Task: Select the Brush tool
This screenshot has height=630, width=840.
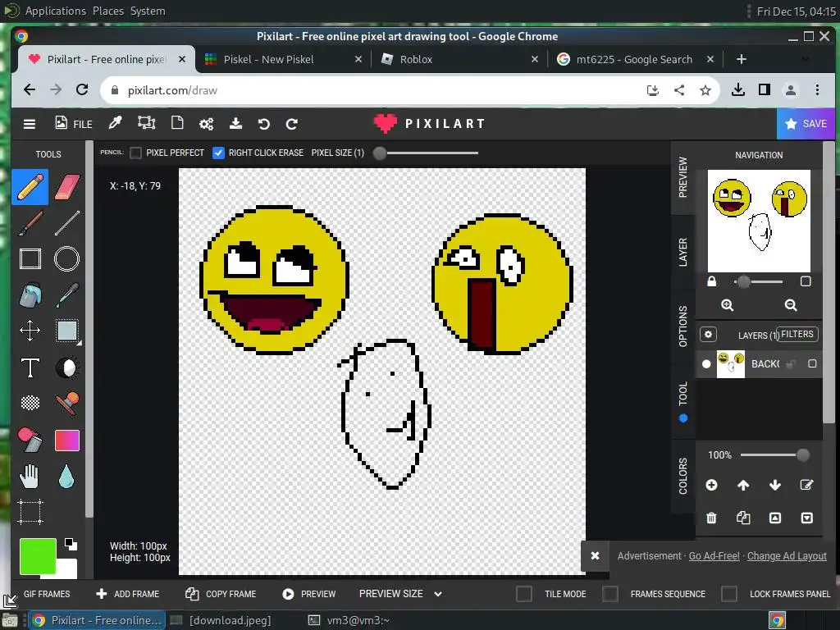Action: (x=30, y=223)
